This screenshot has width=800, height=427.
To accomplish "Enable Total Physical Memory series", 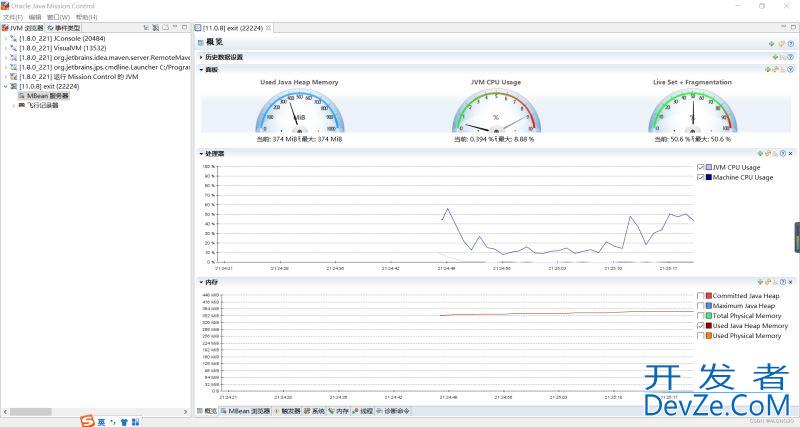I will 701,316.
